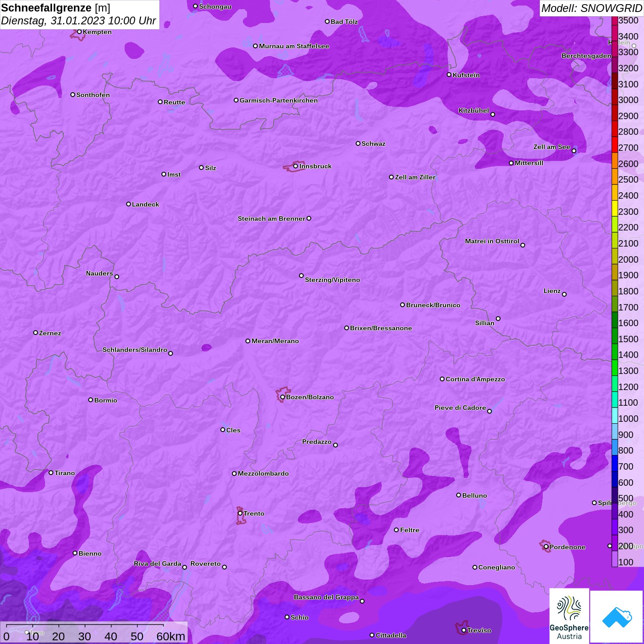Click the Tirano location dot
This screenshot has width=644, height=644.
(x=51, y=472)
